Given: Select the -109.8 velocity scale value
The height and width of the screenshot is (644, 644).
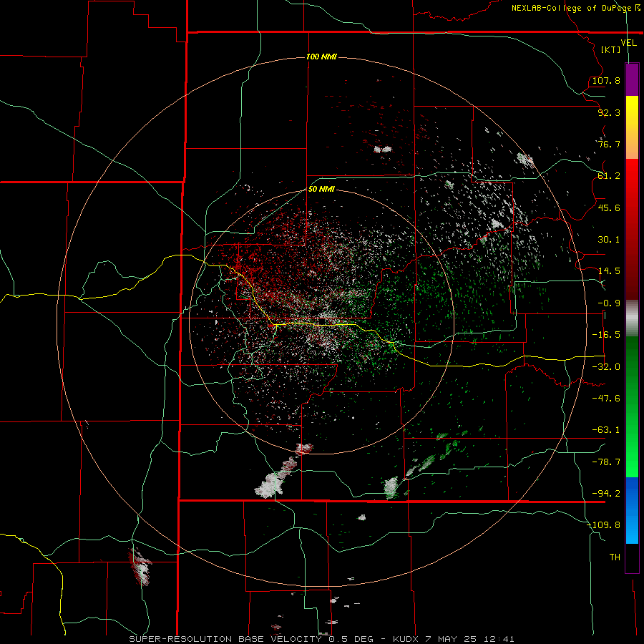Looking at the screenshot, I should (x=604, y=525).
